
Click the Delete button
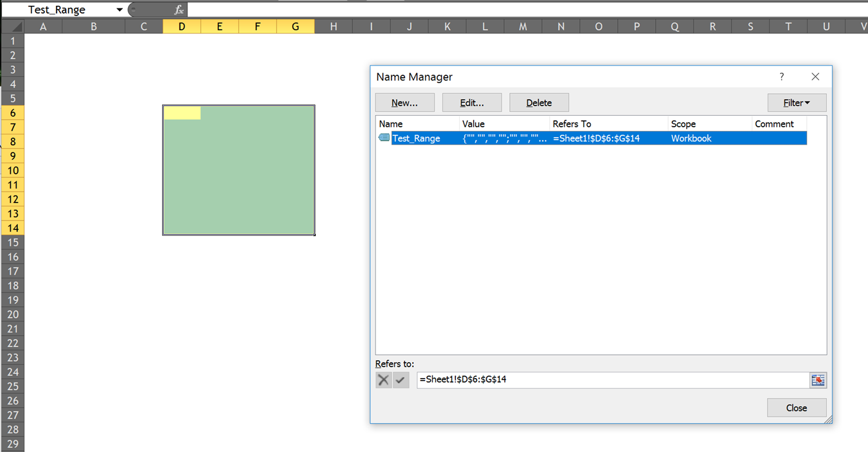(539, 102)
